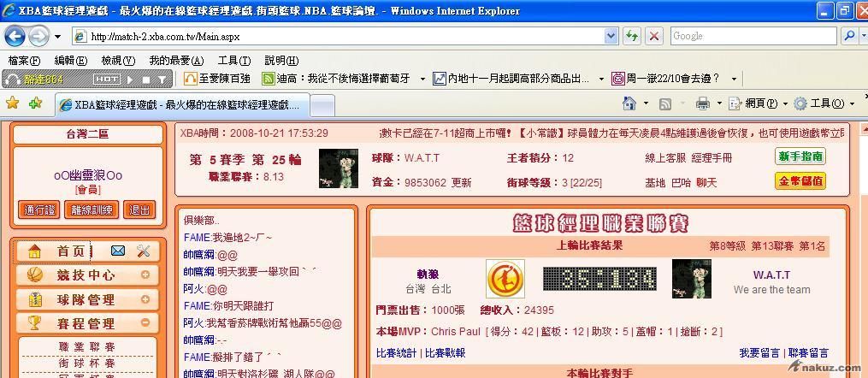The width and height of the screenshot is (868, 378).
Task: Select the XBA籃球經理遊戲 browser tab
Action: pyautogui.click(x=181, y=104)
